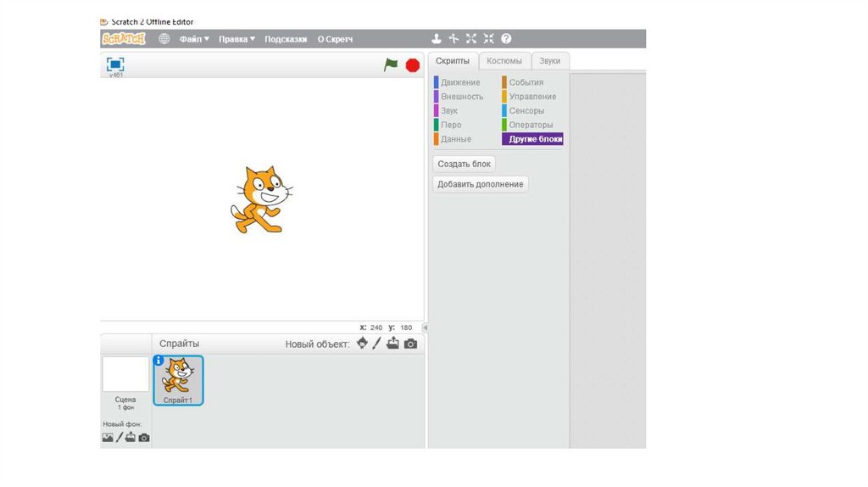Take new backdrop from camera
The height and width of the screenshot is (487, 868).
tap(144, 438)
